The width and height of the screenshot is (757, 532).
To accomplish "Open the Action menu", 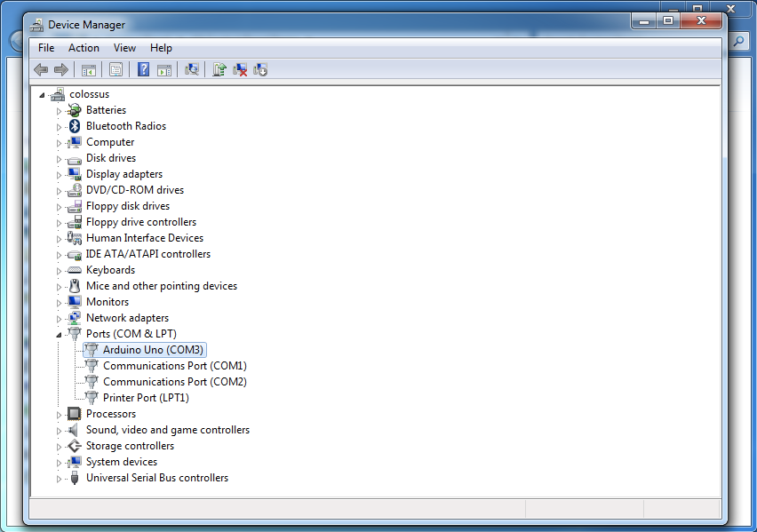I will coord(84,48).
